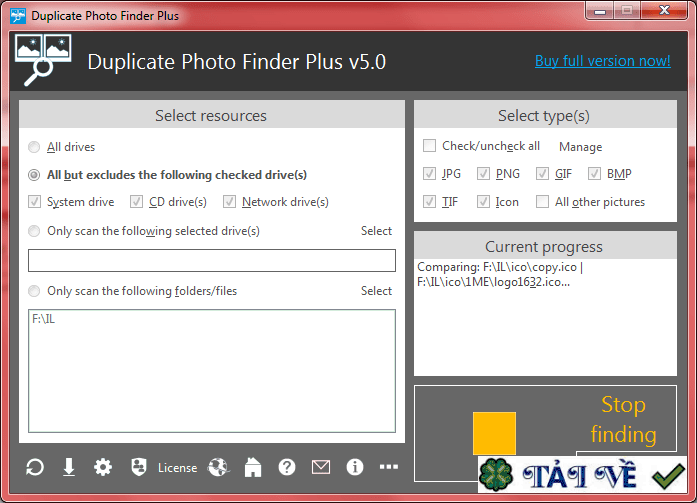
Task: Click the refresh icon in bottom toolbar
Action: coord(35,467)
